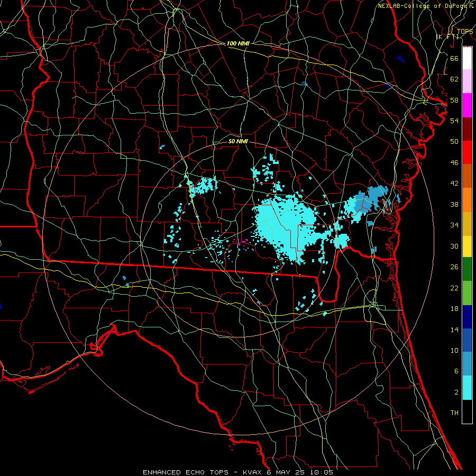Pick the dark orange legend swatch
This screenshot has width=476, height=476.
[467, 176]
